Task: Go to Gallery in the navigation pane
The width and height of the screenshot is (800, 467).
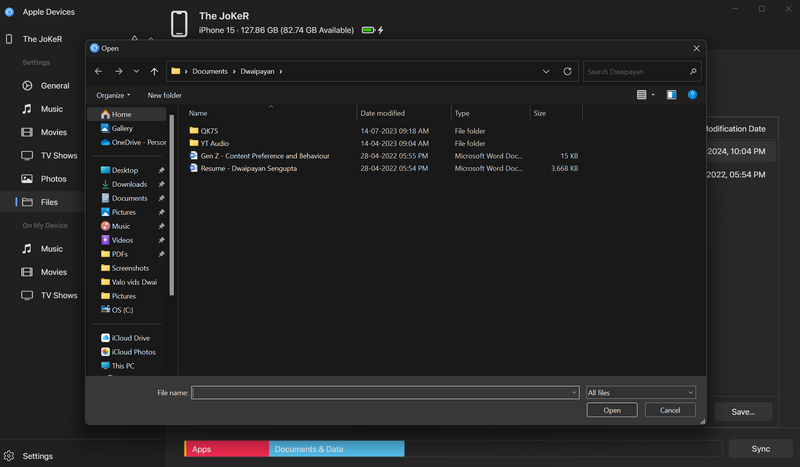Action: pyautogui.click(x=122, y=128)
